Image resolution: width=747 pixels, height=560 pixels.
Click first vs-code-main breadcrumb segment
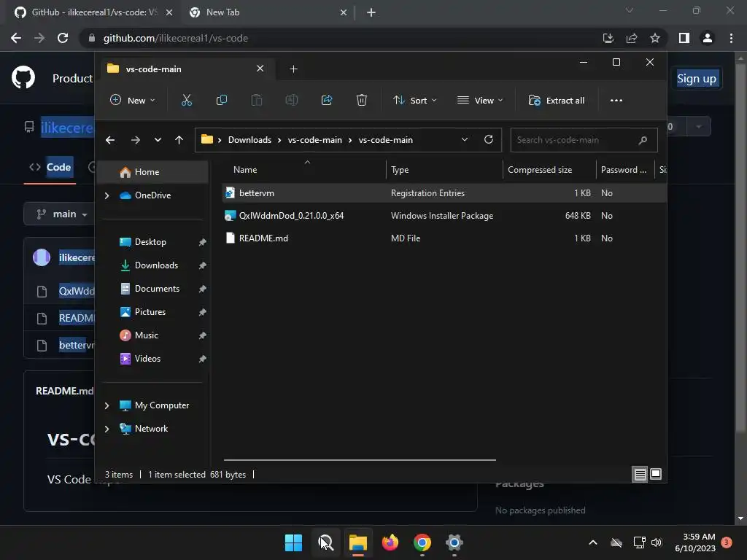pos(315,140)
